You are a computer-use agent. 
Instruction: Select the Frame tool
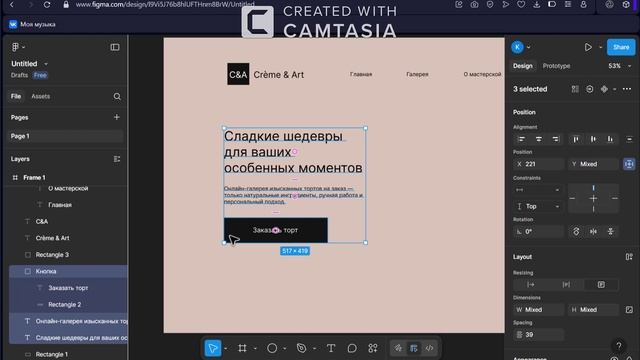(242, 348)
